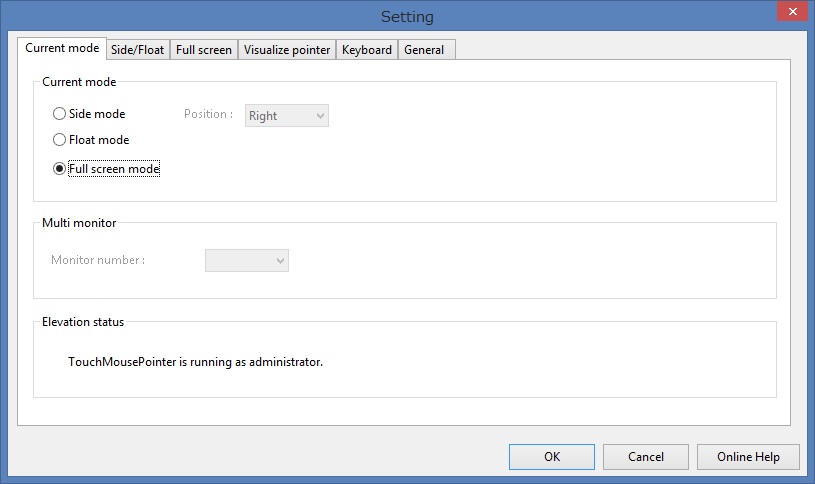Click the "Monitor number :" label
The height and width of the screenshot is (484, 815).
[x=98, y=260]
